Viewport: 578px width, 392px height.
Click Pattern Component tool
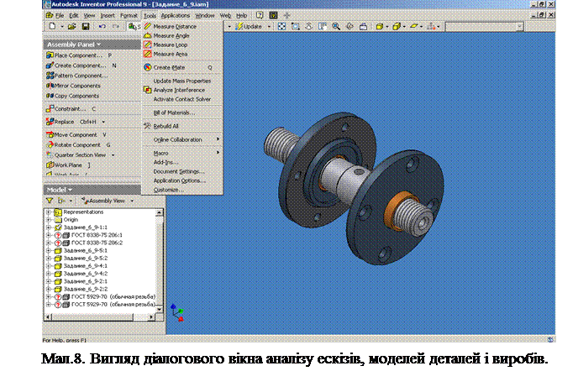(x=77, y=76)
